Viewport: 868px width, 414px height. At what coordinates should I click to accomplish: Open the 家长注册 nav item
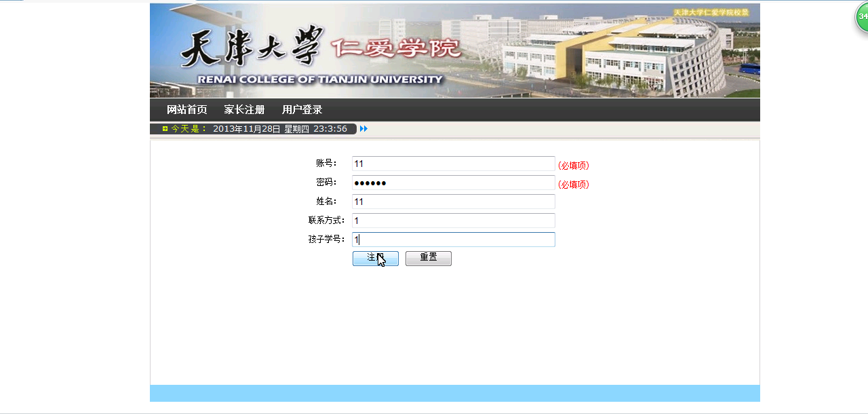tap(245, 110)
